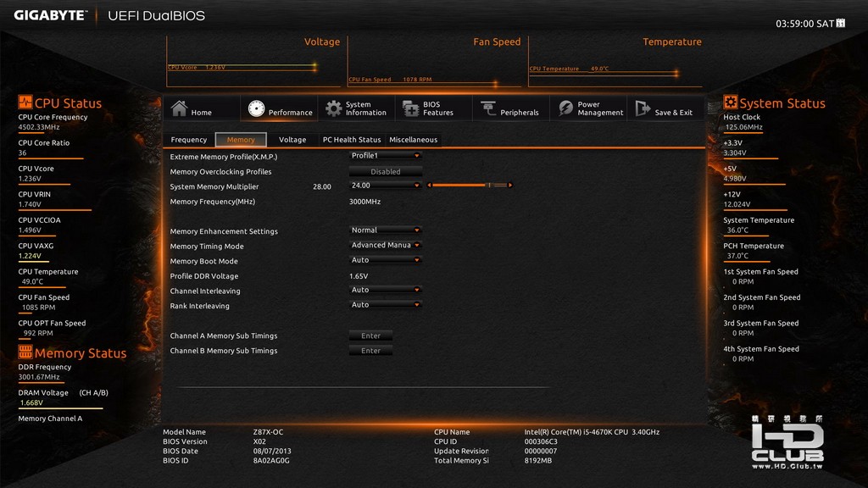Open the Frequency sub-tab
868x488 pixels.
point(189,140)
